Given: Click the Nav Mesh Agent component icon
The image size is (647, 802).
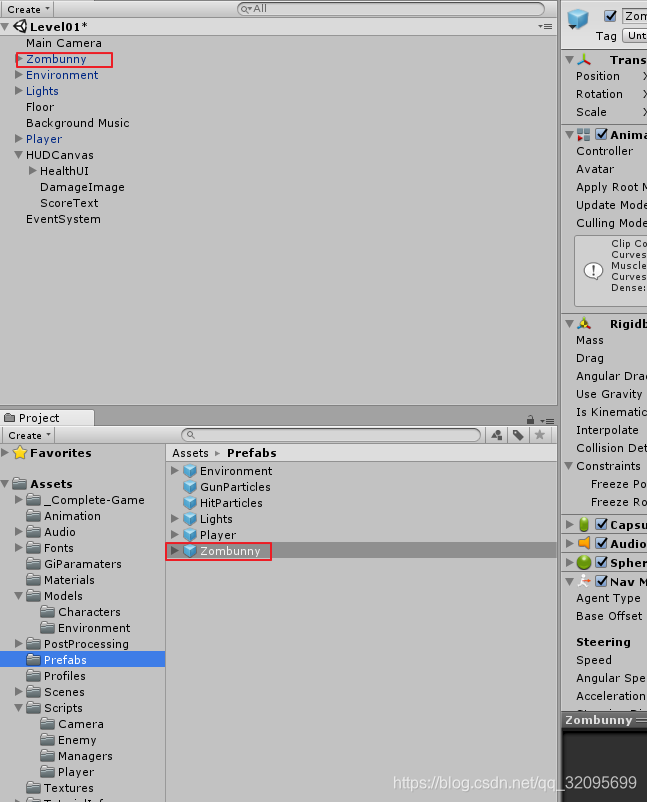Looking at the screenshot, I should pyautogui.click(x=584, y=581).
